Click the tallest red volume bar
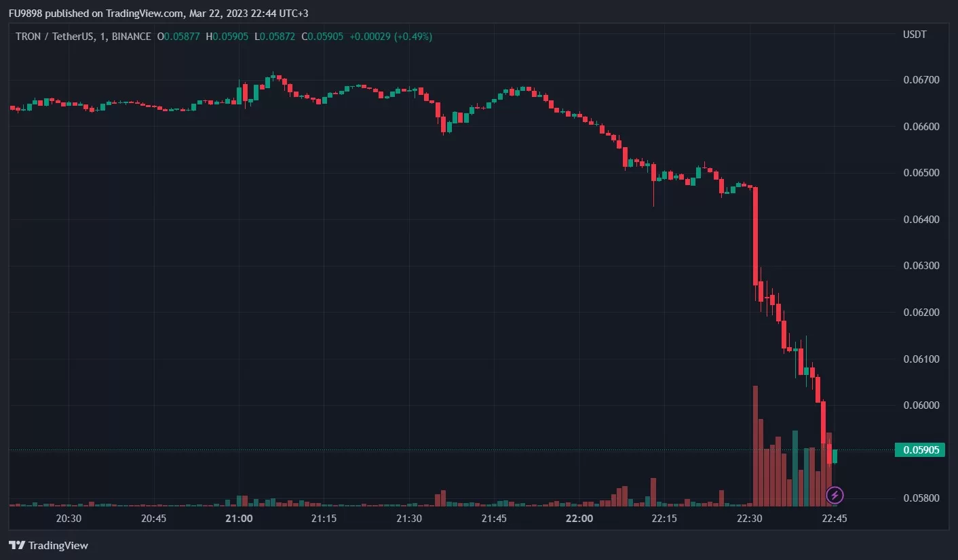This screenshot has height=560, width=958. [755, 447]
